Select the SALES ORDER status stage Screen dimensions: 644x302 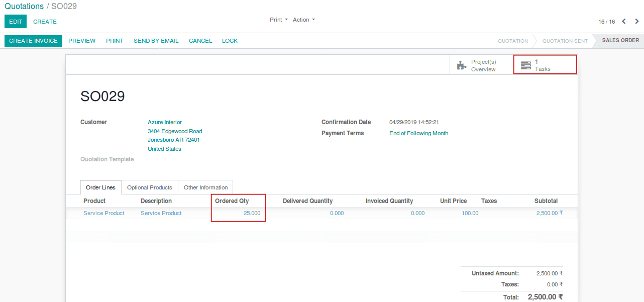coord(620,41)
